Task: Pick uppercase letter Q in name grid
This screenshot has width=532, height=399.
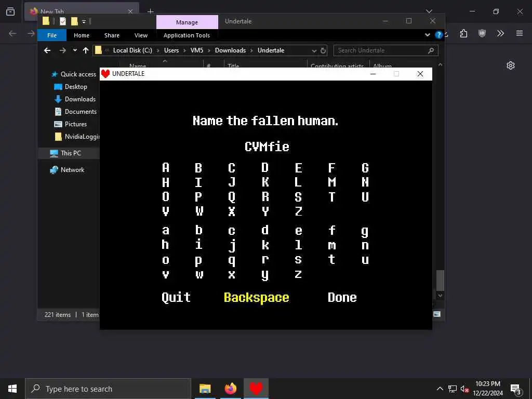Action: coord(232,197)
